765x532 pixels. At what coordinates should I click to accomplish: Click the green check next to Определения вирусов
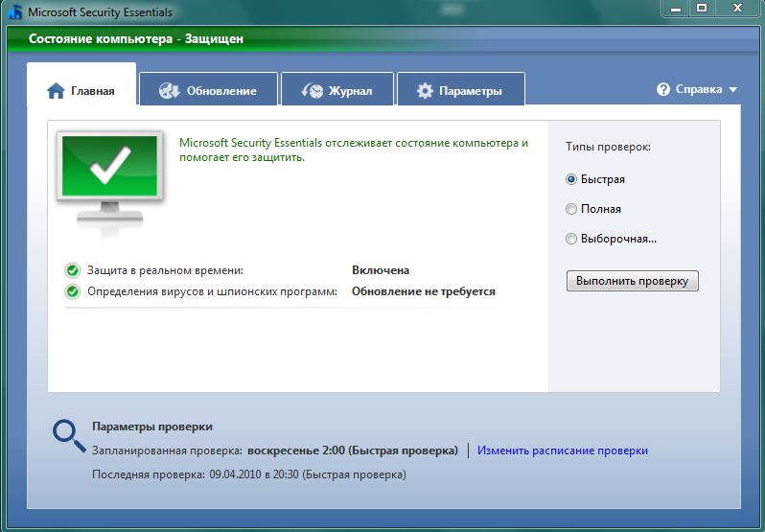coord(73,291)
